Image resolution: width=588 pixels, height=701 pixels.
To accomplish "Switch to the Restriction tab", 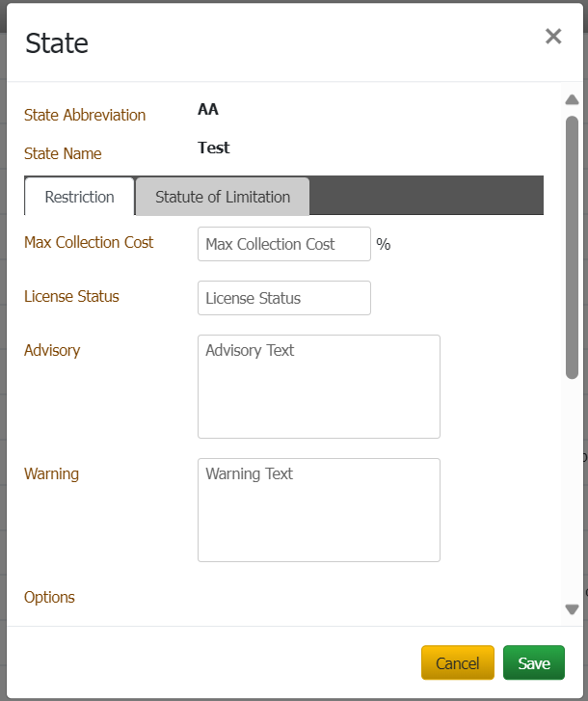I will (79, 197).
